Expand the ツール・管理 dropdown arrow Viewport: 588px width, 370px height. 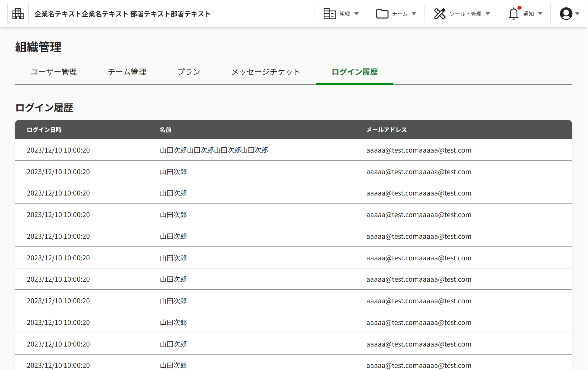click(488, 14)
